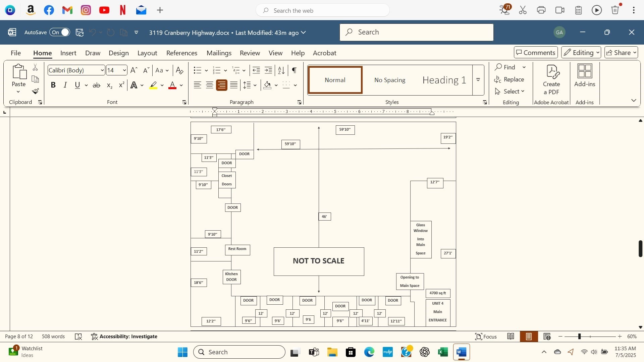Switch to Print Layout view
This screenshot has width=644, height=362.
tap(529, 337)
